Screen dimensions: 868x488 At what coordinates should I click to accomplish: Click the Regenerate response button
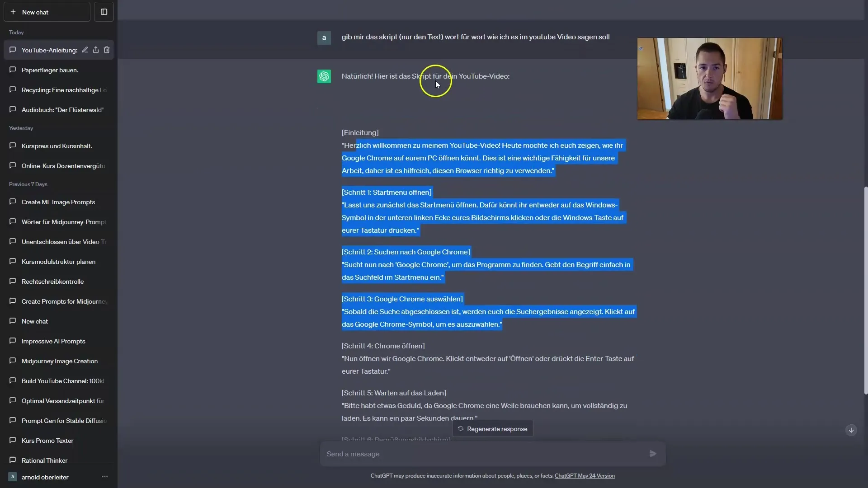click(x=492, y=428)
